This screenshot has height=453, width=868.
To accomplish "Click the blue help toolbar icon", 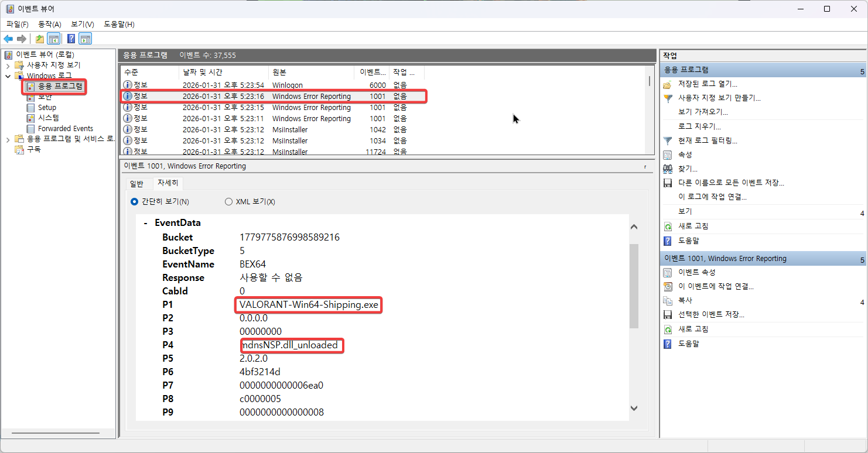I will coord(71,39).
